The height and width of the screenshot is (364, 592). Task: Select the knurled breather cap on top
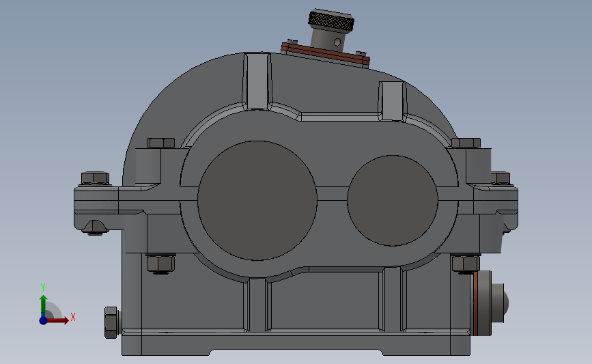pos(331,20)
